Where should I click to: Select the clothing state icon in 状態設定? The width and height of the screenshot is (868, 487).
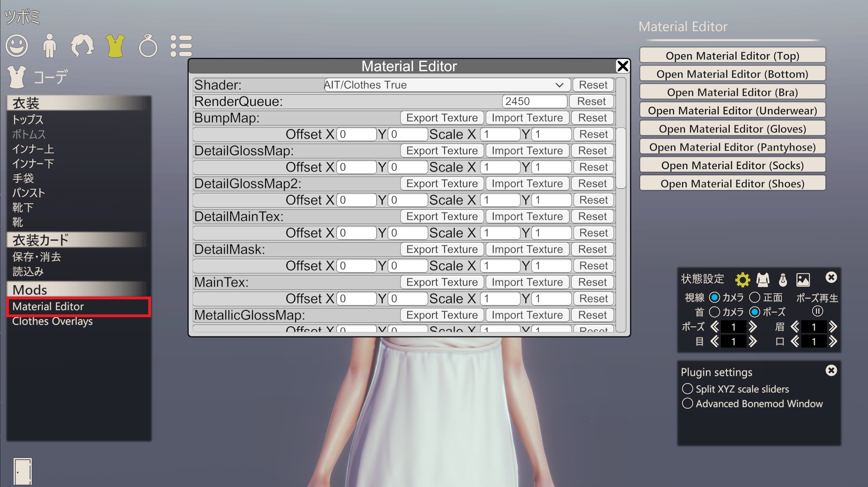coord(763,279)
